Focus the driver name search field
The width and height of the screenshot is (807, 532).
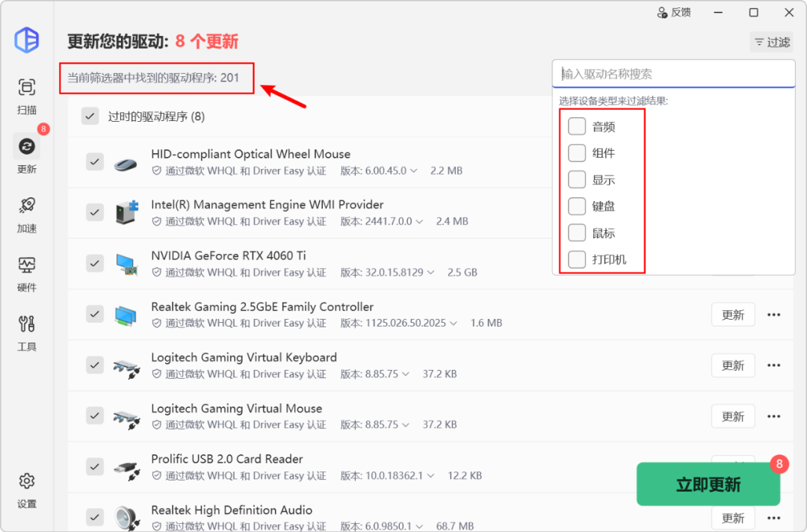click(674, 74)
